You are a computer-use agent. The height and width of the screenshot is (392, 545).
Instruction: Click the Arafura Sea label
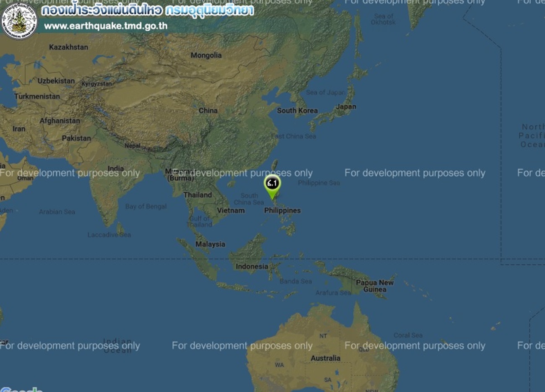[x=333, y=293]
